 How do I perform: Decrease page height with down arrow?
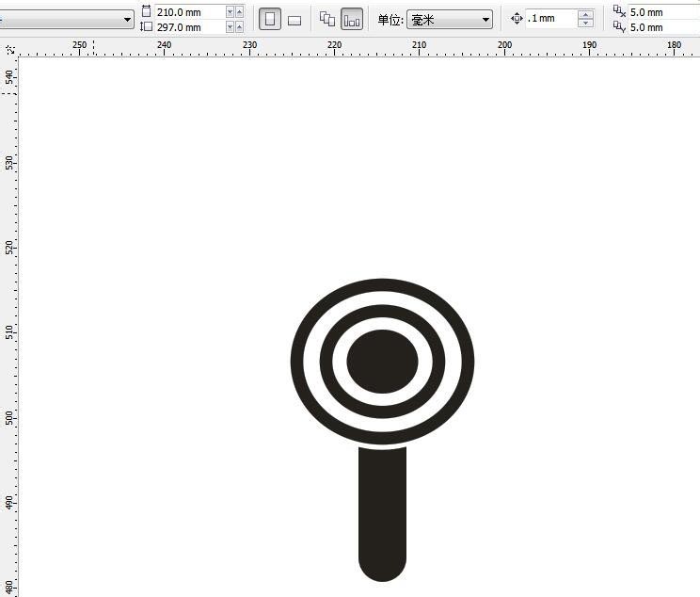pos(230,27)
